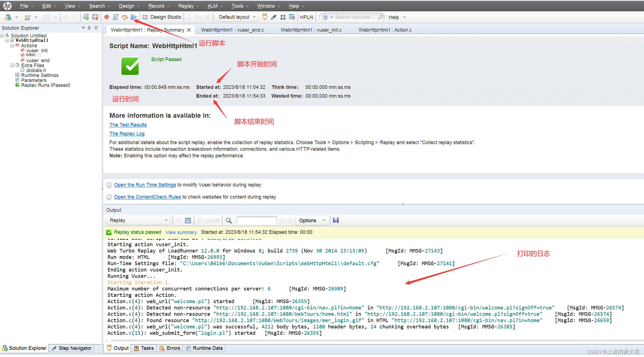Viewport: 644px width, 357px height.
Task: Switch to WebHttpHtml1 : Action.c tab
Action: tap(385, 30)
